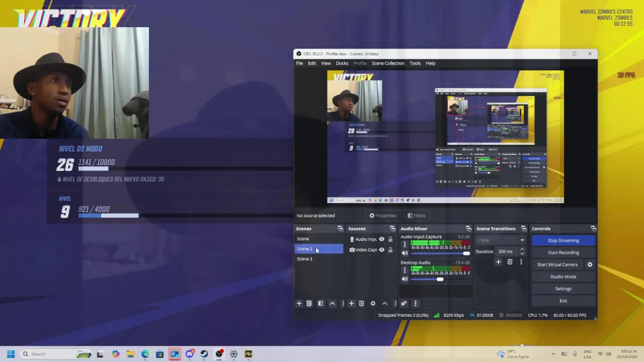Image resolution: width=644 pixels, height=362 pixels.
Task: Open scene filters icon in Scenes toolbar
Action: pos(320,303)
